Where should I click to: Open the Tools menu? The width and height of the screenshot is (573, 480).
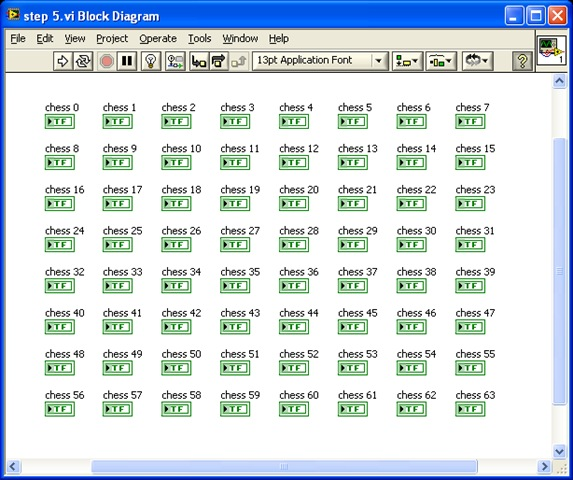pyautogui.click(x=200, y=38)
